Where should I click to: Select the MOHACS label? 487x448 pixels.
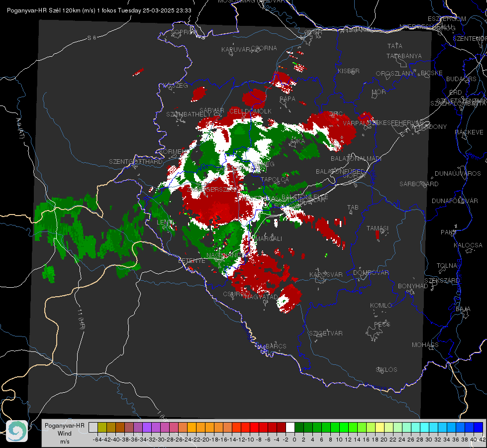pos(425,345)
